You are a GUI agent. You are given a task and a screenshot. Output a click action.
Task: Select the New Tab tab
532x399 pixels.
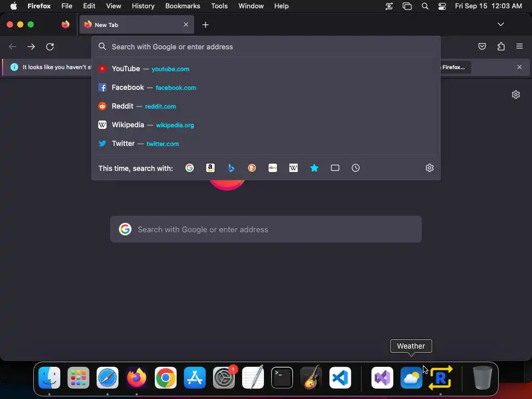tap(137, 24)
